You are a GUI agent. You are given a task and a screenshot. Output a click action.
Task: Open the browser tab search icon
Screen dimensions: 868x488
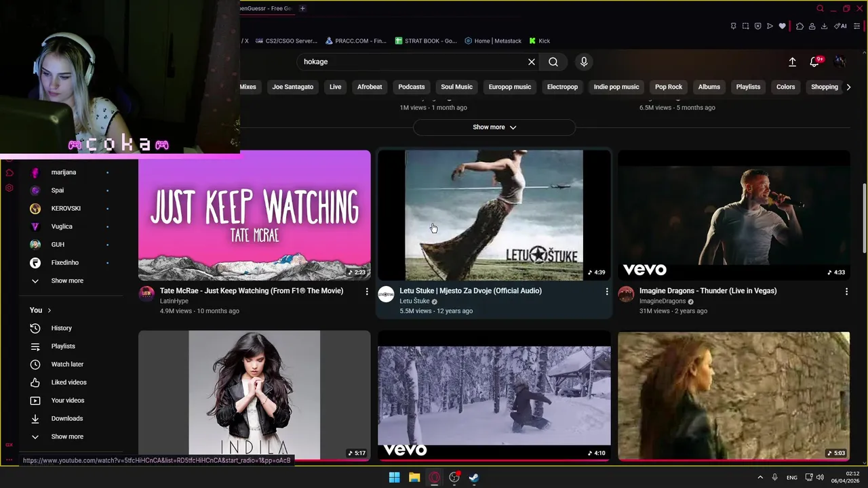(820, 8)
